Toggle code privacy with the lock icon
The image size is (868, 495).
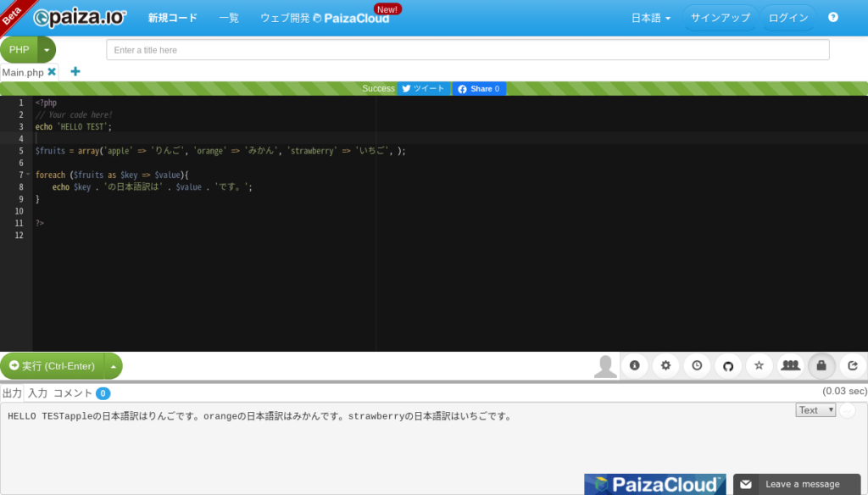(x=821, y=365)
